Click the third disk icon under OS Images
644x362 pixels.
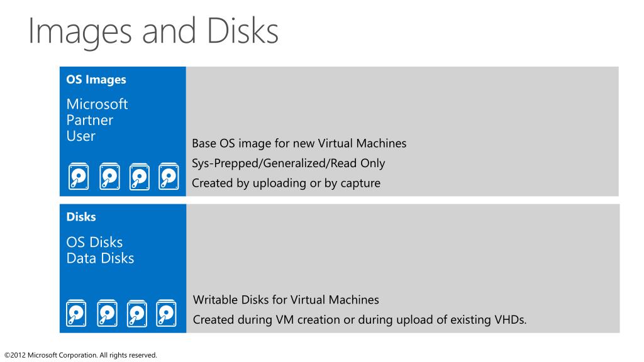click(x=139, y=177)
